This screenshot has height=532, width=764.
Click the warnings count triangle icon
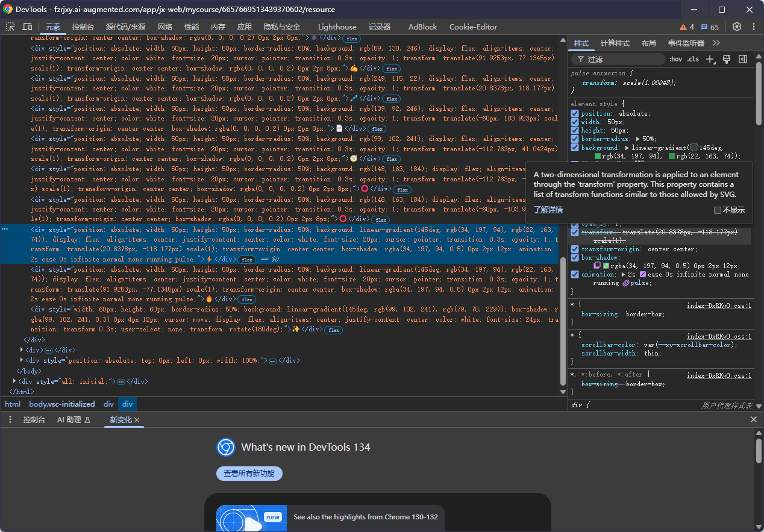[683, 27]
